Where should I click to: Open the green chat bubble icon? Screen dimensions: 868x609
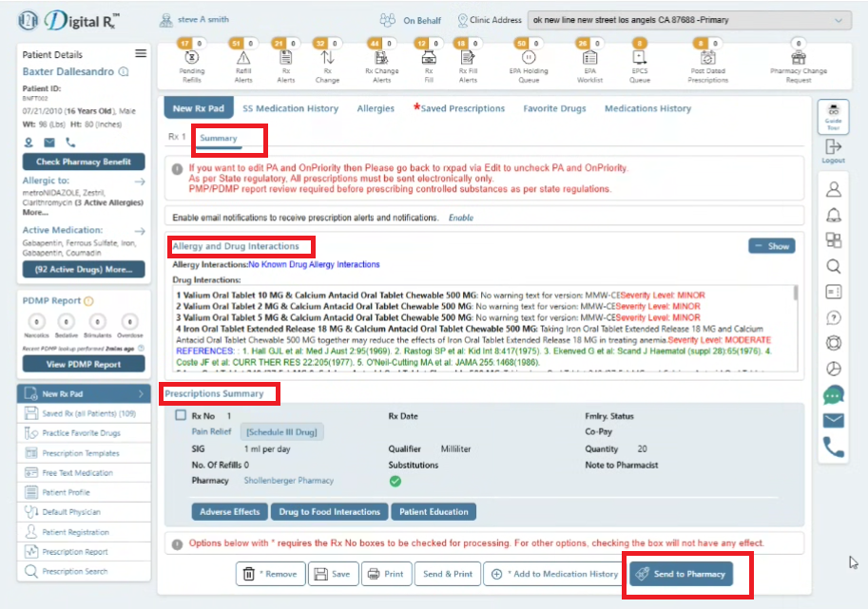click(833, 395)
